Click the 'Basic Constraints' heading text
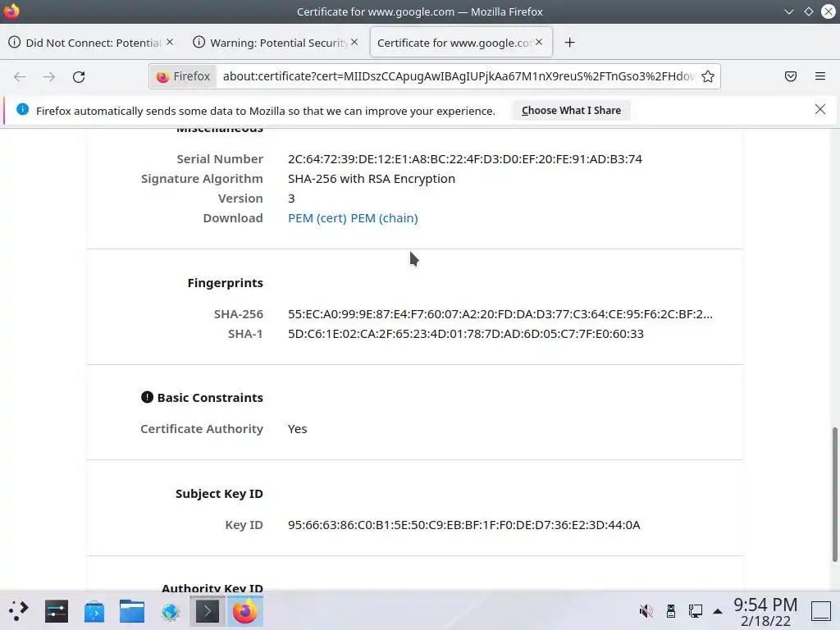 pyautogui.click(x=210, y=398)
